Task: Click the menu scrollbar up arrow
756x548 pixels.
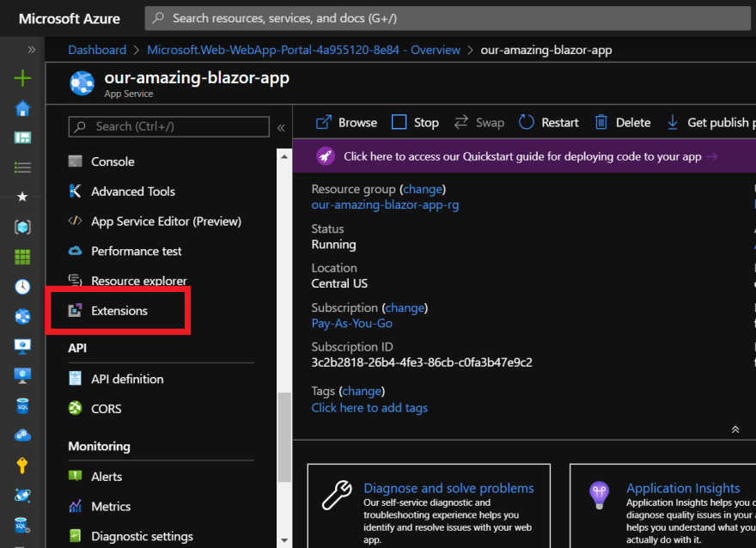Action: (284, 156)
